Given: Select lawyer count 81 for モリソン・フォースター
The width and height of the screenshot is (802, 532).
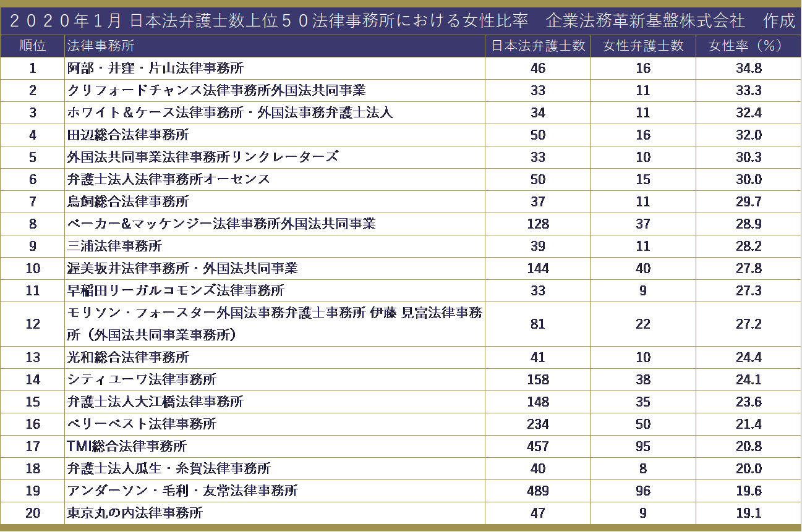Looking at the screenshot, I should pos(538,324).
